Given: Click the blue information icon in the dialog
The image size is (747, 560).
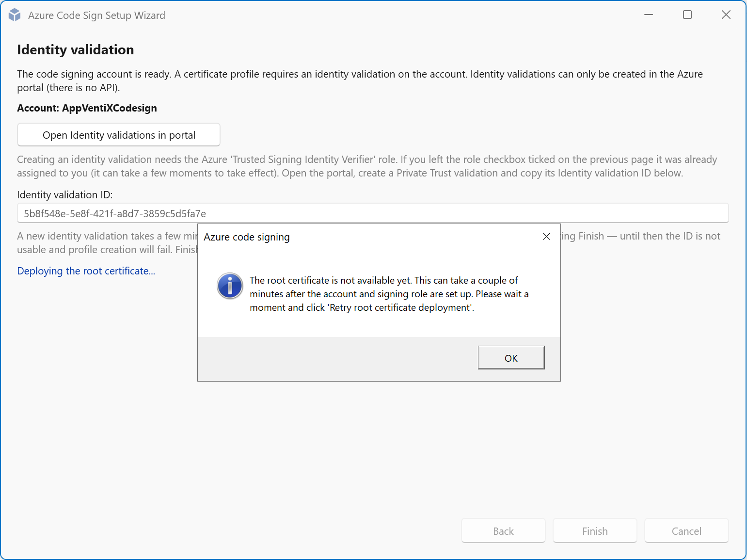Looking at the screenshot, I should [230, 286].
